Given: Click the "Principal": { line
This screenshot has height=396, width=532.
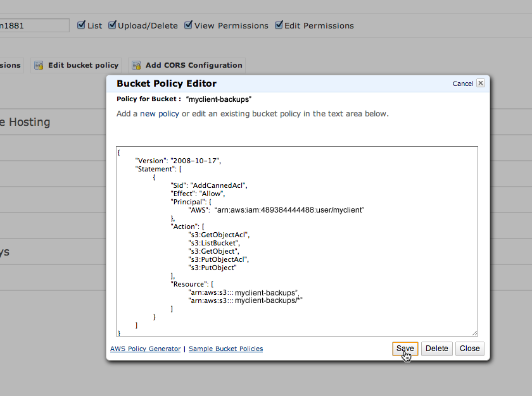Looking at the screenshot, I should pyautogui.click(x=191, y=202).
